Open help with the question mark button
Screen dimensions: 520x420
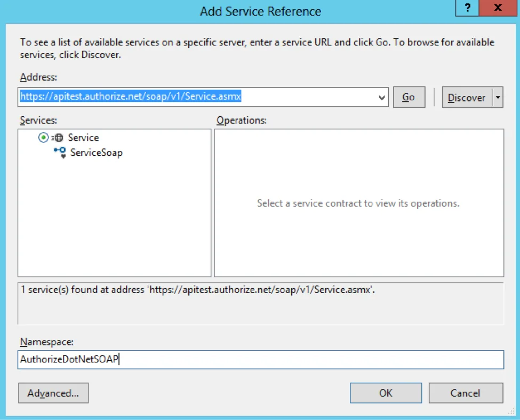467,7
